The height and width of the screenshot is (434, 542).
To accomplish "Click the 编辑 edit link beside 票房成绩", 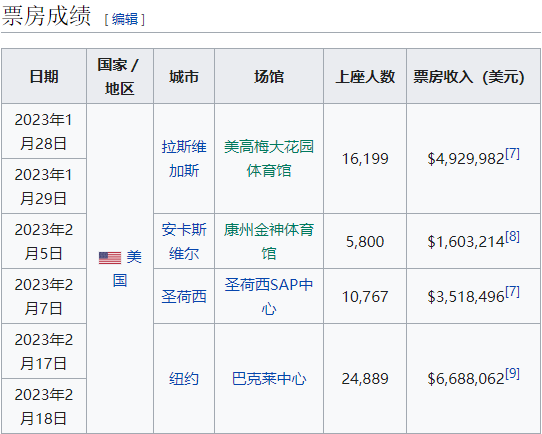I will pyautogui.click(x=125, y=19).
